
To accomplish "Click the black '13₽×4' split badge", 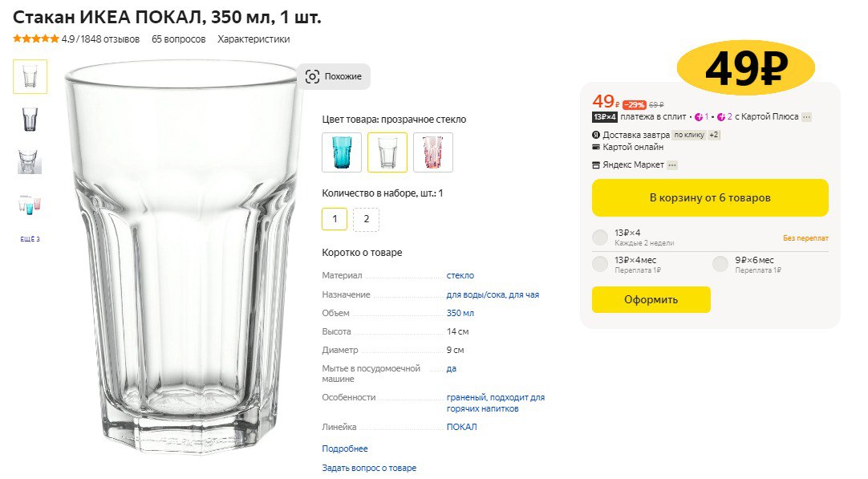I will tap(604, 116).
